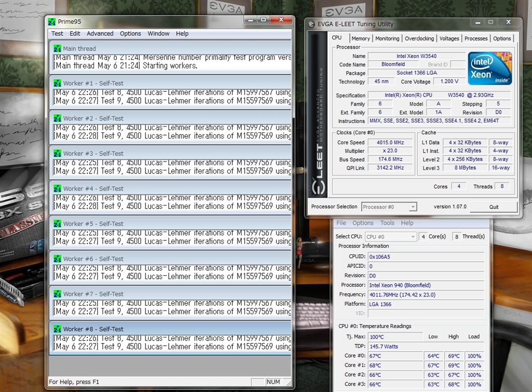Click the Processor field Intel Xeon 940
The image size is (532, 392).
coord(426,285)
